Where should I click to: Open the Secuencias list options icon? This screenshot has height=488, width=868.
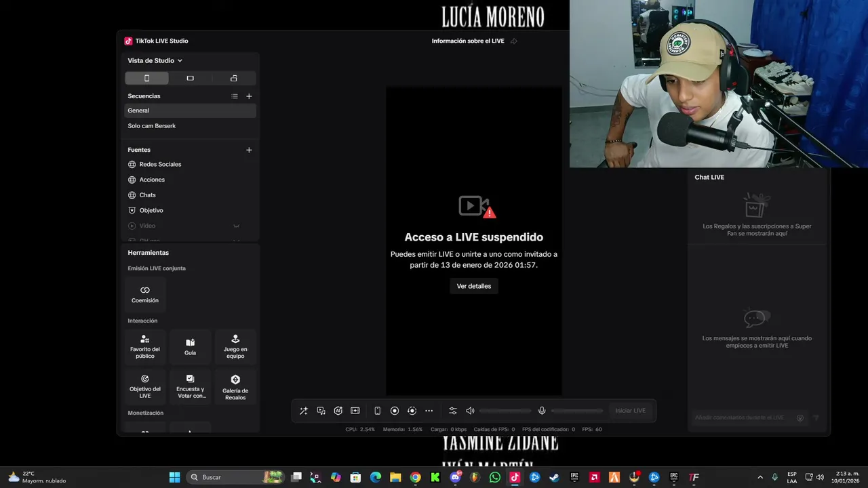[x=235, y=96]
